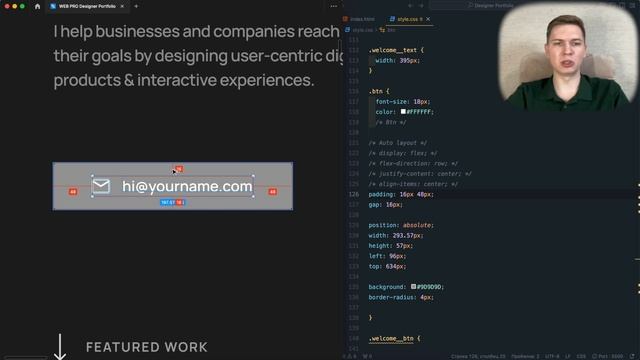Viewport: 640px width, 360px height.
Task: Close the style.css editor tab
Action: [428, 19]
